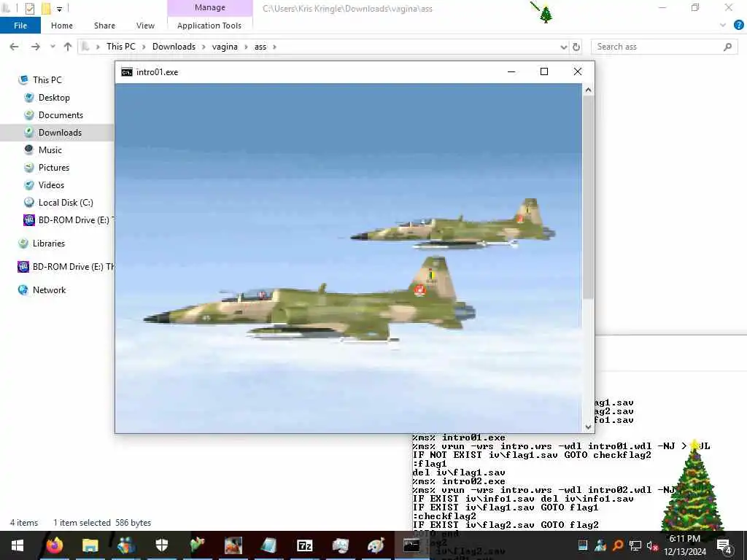
Task: Expand chevron after This PC in breadcrumb
Action: (x=144, y=47)
